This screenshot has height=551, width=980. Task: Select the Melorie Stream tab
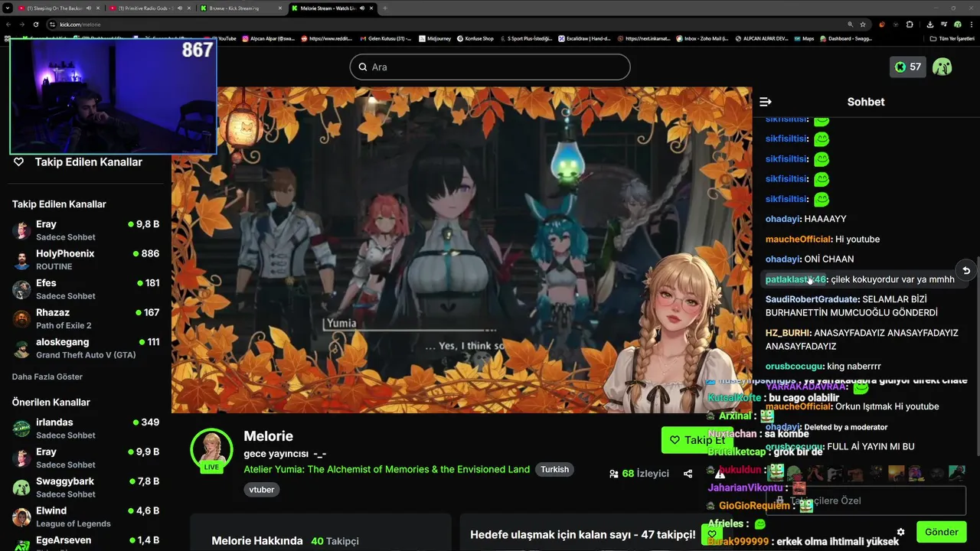(x=333, y=8)
